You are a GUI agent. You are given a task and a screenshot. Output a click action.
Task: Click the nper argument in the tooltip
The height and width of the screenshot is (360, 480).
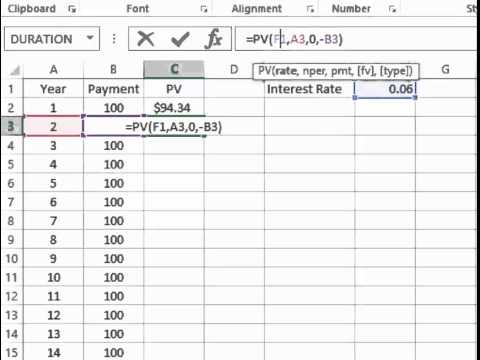coord(314,71)
